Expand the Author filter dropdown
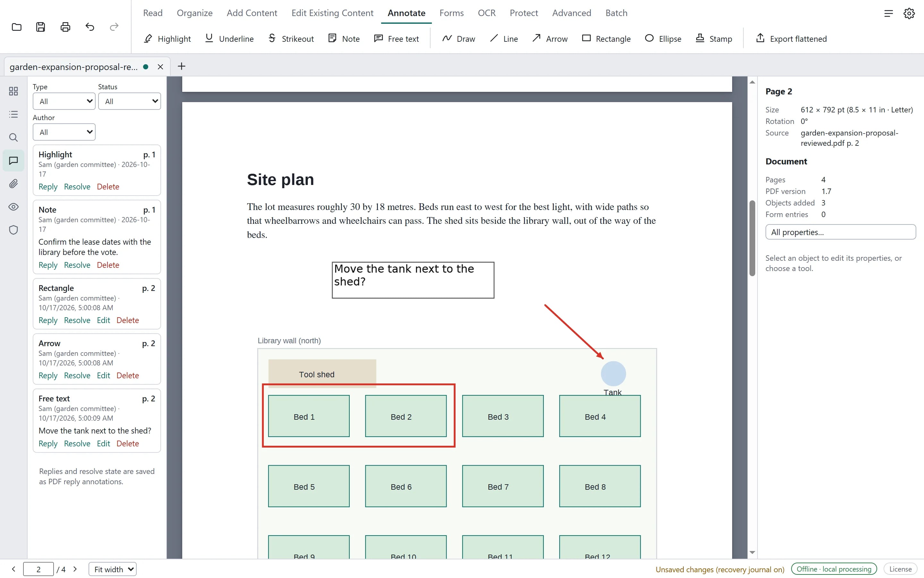The width and height of the screenshot is (924, 578). (64, 132)
